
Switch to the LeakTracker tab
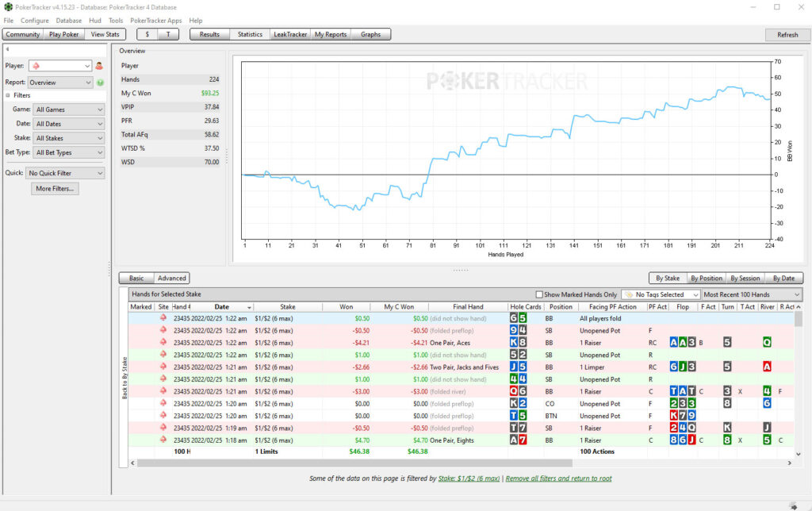pos(290,34)
